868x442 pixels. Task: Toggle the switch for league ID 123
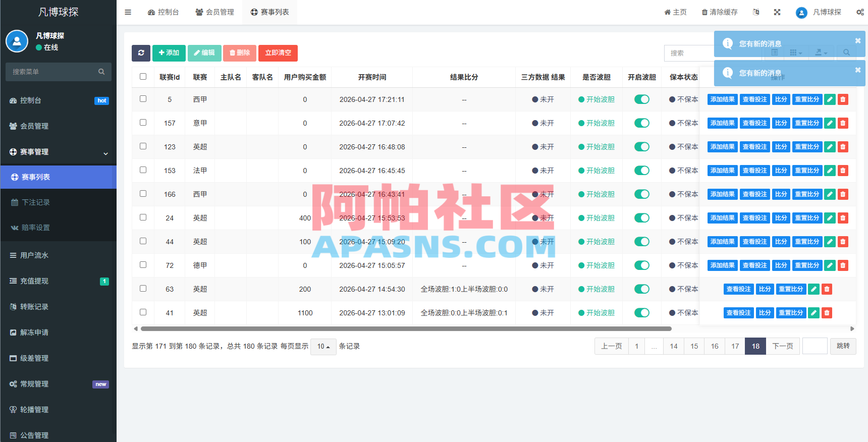(x=642, y=147)
